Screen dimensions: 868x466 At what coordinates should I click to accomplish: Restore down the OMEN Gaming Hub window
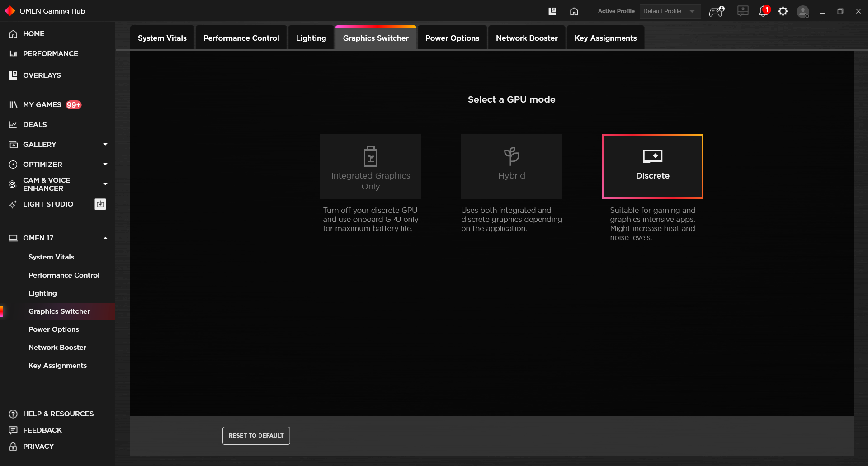(840, 11)
